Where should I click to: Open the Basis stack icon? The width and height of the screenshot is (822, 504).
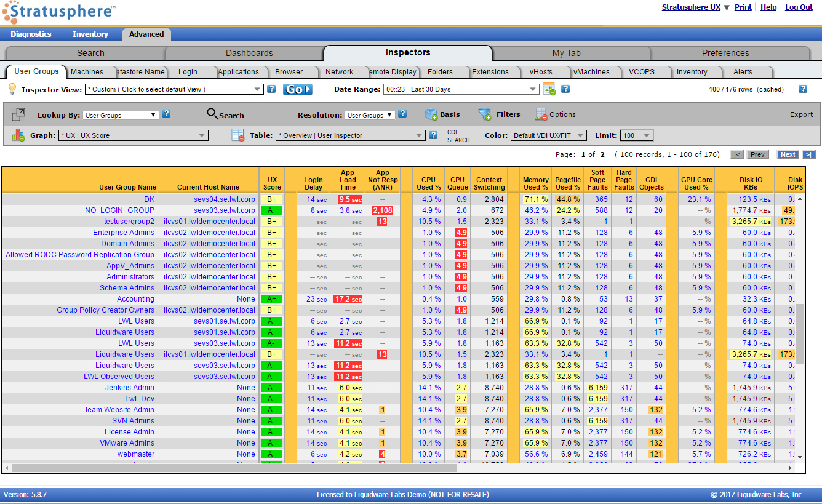tap(431, 114)
